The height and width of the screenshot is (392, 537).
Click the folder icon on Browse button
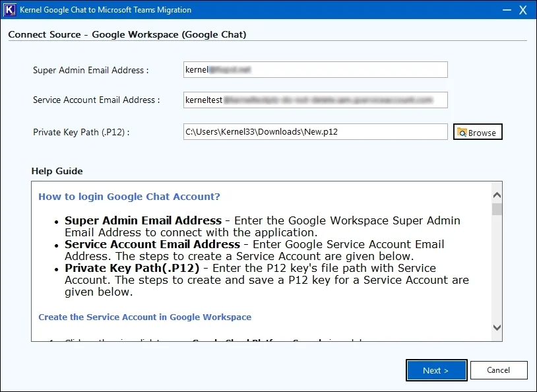(x=462, y=132)
